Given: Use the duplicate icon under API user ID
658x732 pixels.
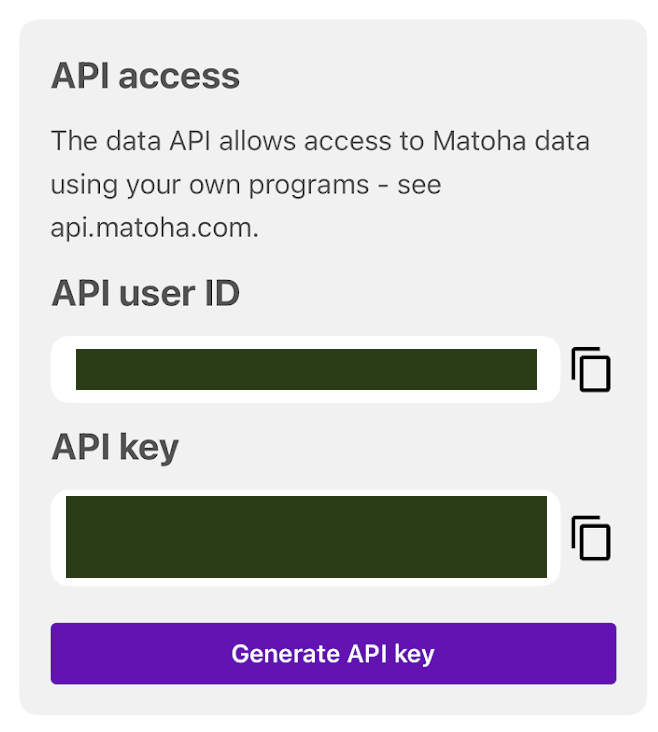Looking at the screenshot, I should pyautogui.click(x=591, y=370).
